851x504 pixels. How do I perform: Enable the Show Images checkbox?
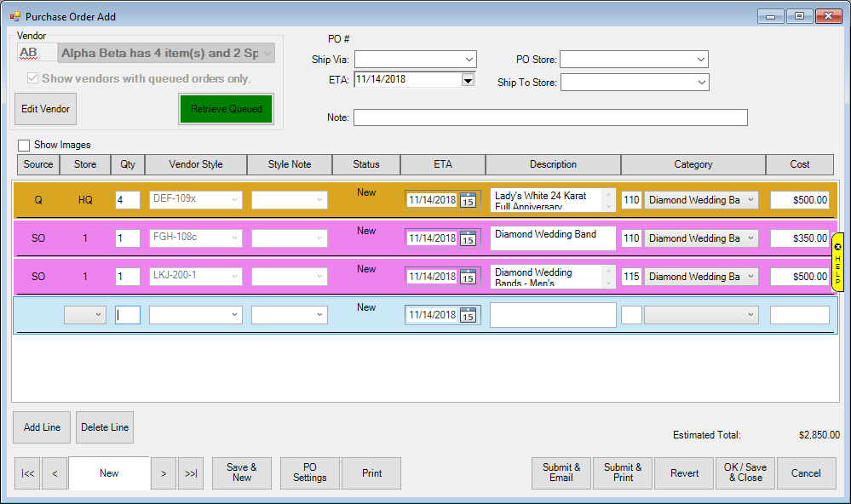pos(24,146)
